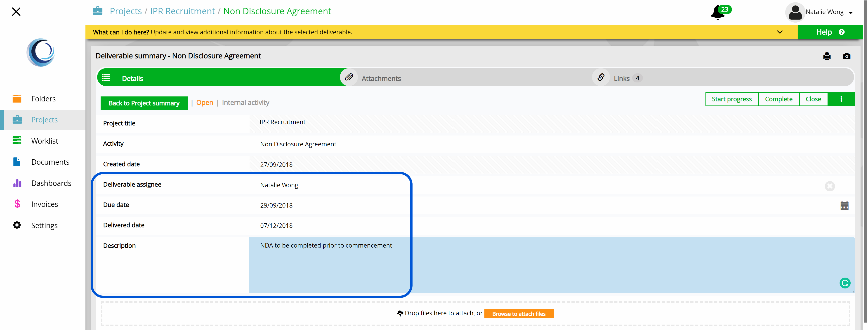Open Folders in the sidebar
This screenshot has height=330, width=868.
(x=43, y=99)
